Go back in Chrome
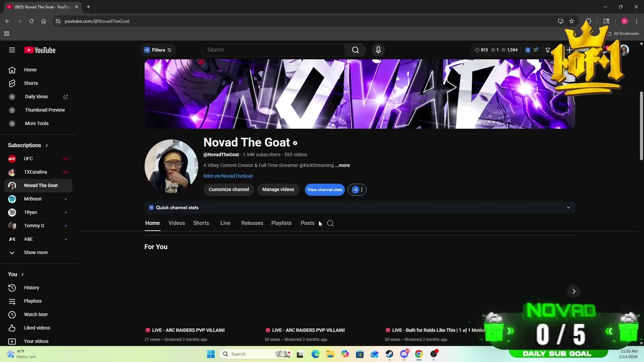 tap(7, 21)
